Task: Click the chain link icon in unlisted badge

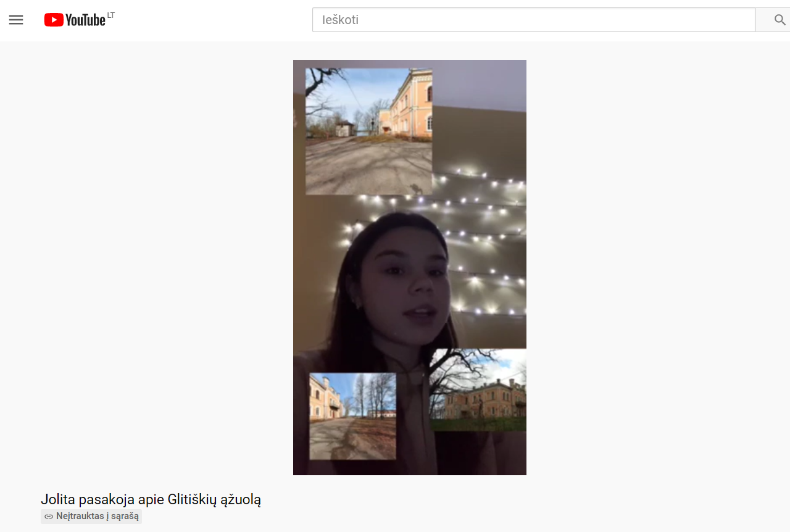Action: pyautogui.click(x=49, y=516)
